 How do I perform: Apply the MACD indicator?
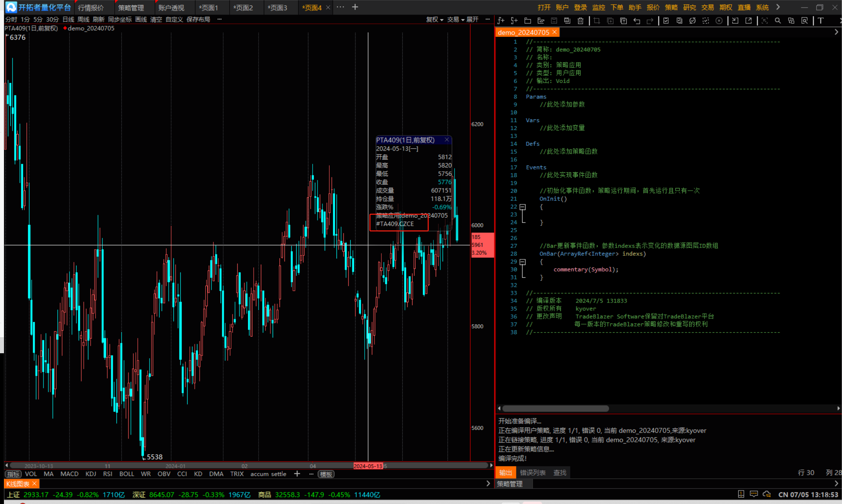tap(69, 474)
